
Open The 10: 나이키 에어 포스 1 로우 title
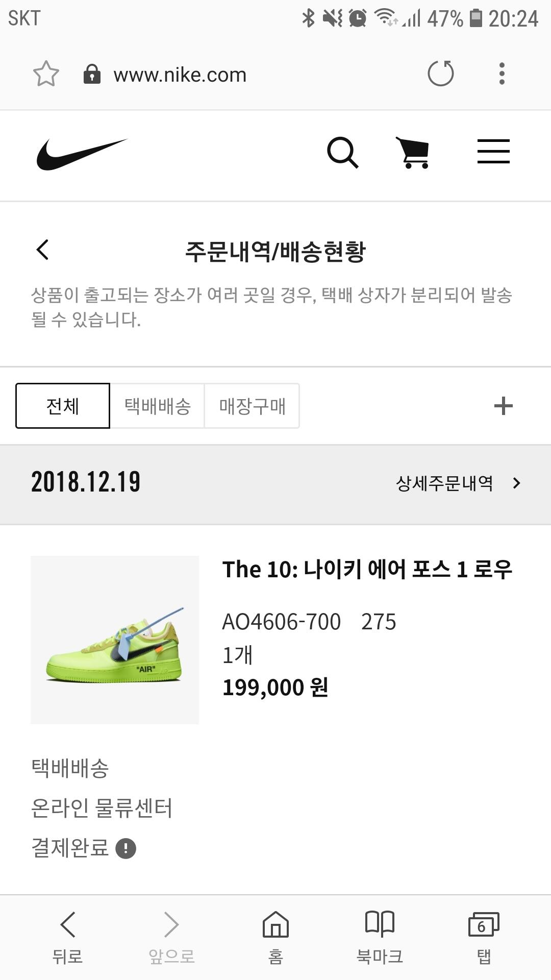click(367, 569)
